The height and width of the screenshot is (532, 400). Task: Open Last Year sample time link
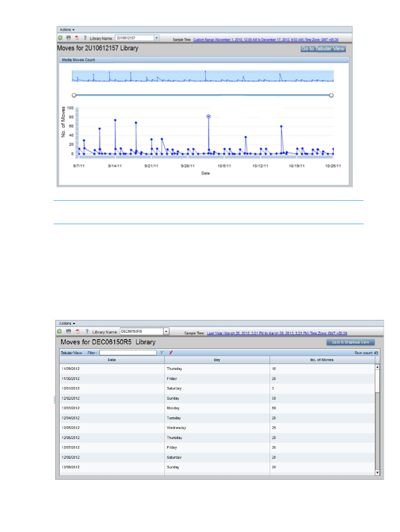277,333
